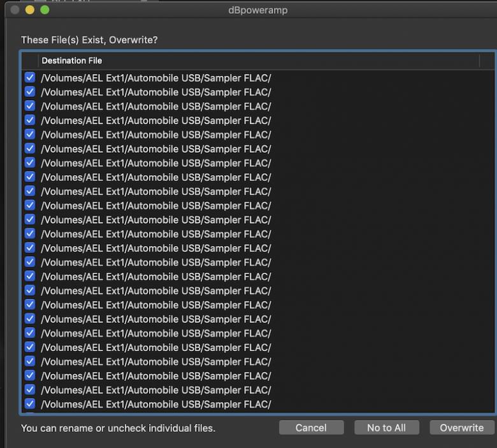Disable the fifth file's checkbox
Viewport: 497px width, 448px height.
pyautogui.click(x=30, y=134)
